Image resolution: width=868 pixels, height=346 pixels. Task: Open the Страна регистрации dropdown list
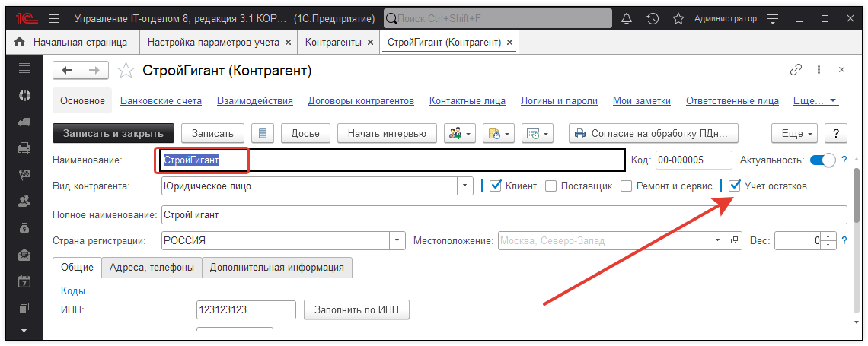(397, 241)
